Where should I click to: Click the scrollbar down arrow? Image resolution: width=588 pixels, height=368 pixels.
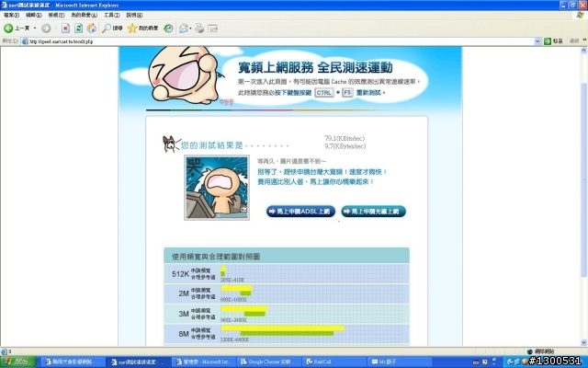click(x=584, y=342)
